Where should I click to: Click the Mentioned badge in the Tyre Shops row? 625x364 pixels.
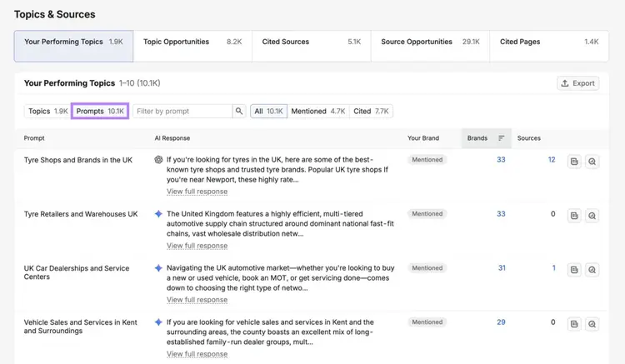tap(427, 160)
